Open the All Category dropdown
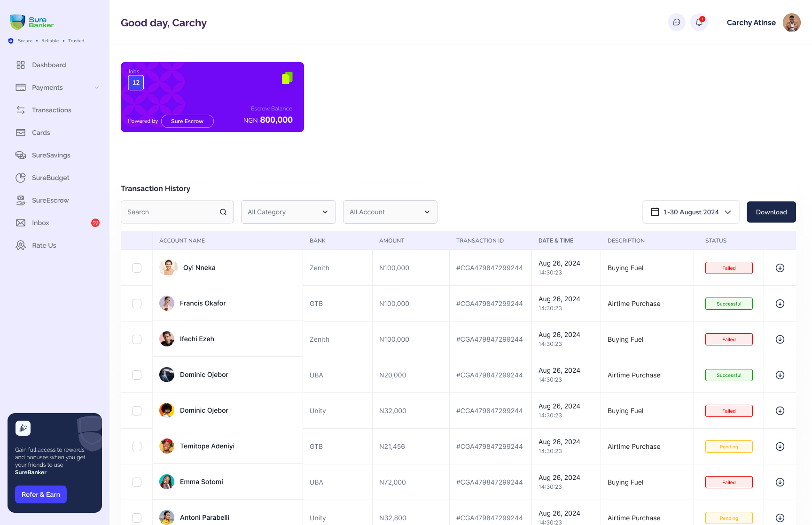 pos(288,212)
